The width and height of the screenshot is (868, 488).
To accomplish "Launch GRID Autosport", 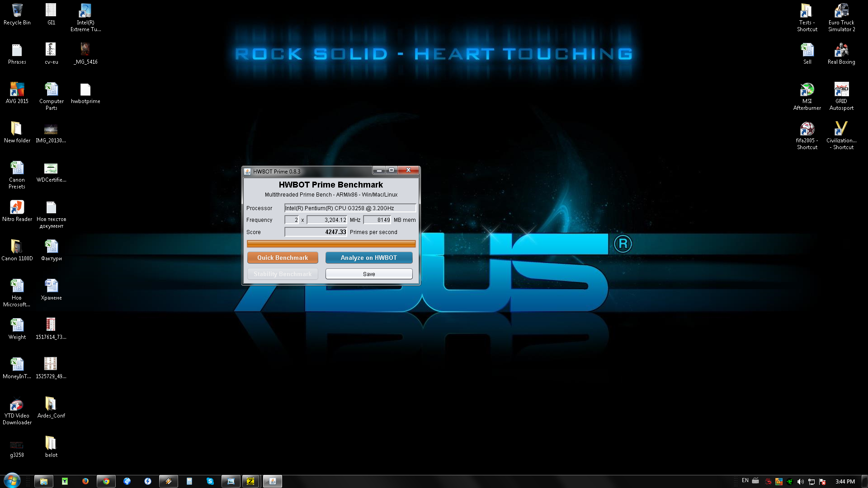I will point(841,96).
